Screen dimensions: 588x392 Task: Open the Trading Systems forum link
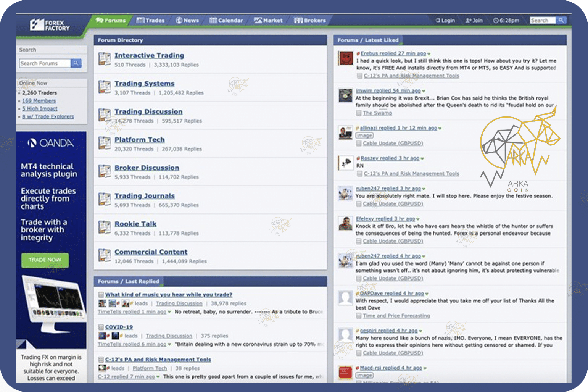click(x=144, y=84)
